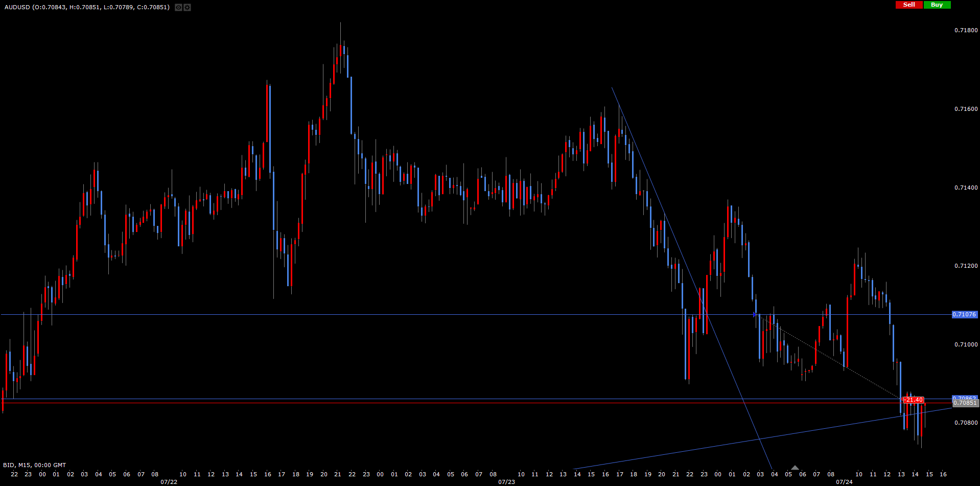Screen dimensions: 980x486
Task: Select the 0.71076 blue price level tag
Action: pos(964,314)
